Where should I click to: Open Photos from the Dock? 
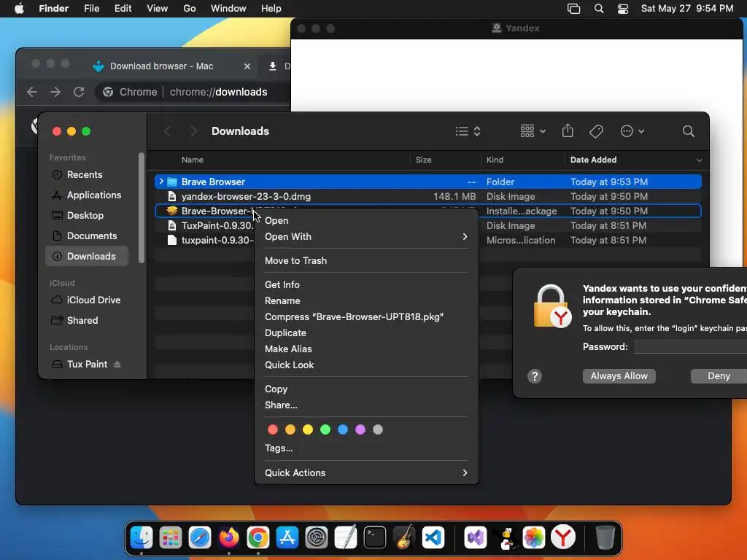(x=534, y=537)
